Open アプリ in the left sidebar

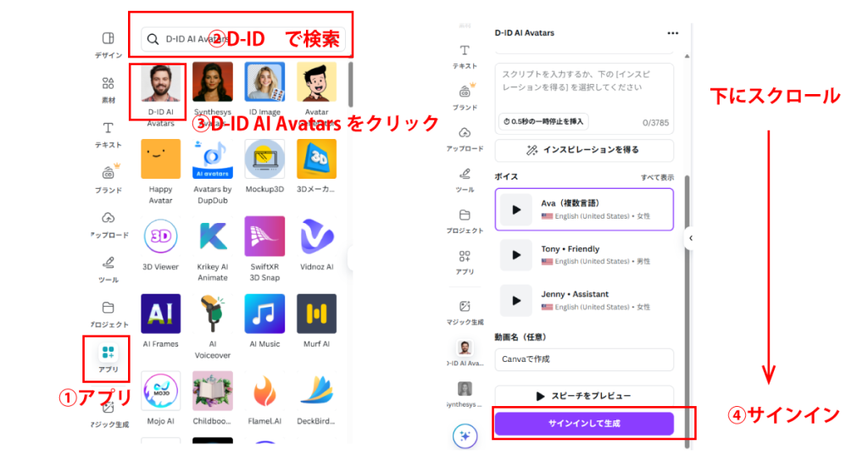coord(108,359)
